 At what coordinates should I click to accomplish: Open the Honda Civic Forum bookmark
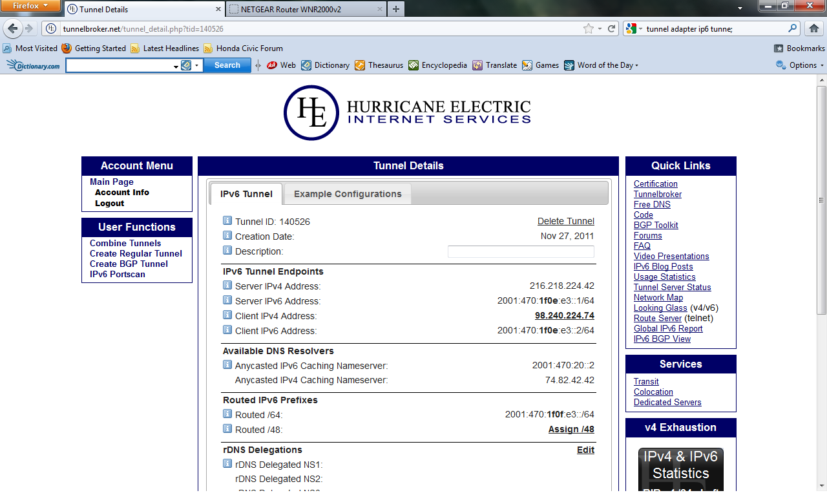pos(243,48)
